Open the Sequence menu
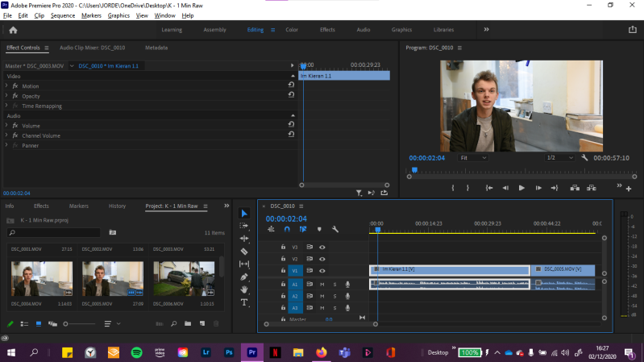Screen dimensions: 644x362 tap(63, 15)
